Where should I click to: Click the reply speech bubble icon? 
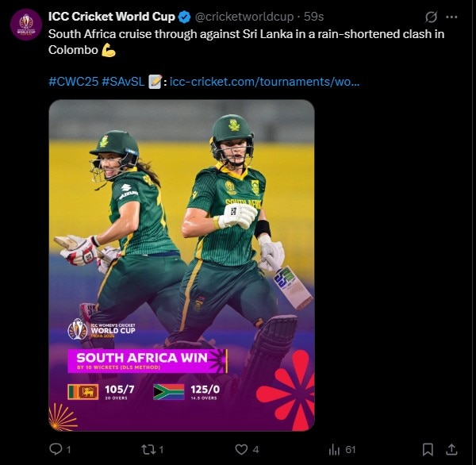pyautogui.click(x=56, y=449)
